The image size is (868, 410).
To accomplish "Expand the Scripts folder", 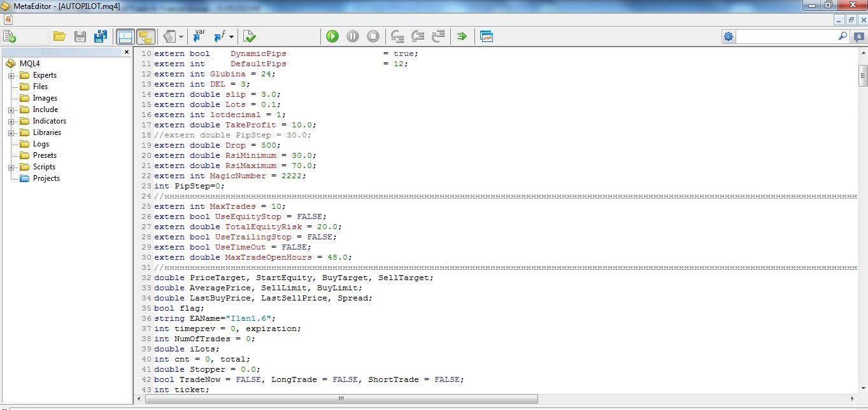I will [x=11, y=167].
